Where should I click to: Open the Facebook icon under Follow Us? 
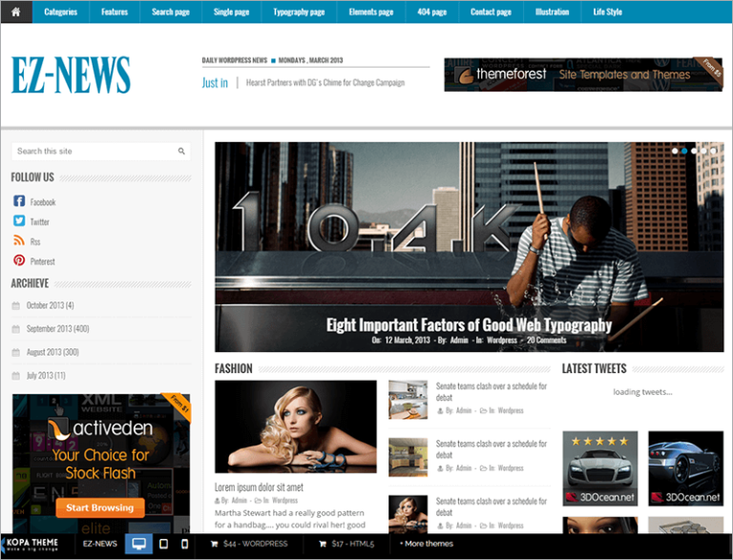pyautogui.click(x=19, y=201)
